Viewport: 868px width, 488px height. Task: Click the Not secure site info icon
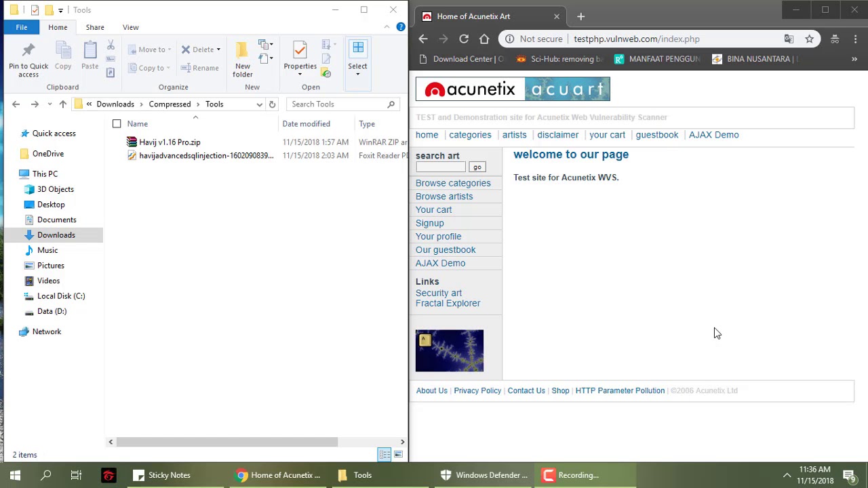[510, 39]
